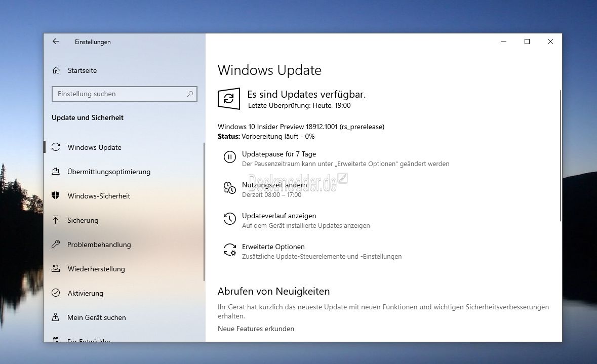Click the Sicherung upload arrow icon
597x364 pixels.
(56, 220)
